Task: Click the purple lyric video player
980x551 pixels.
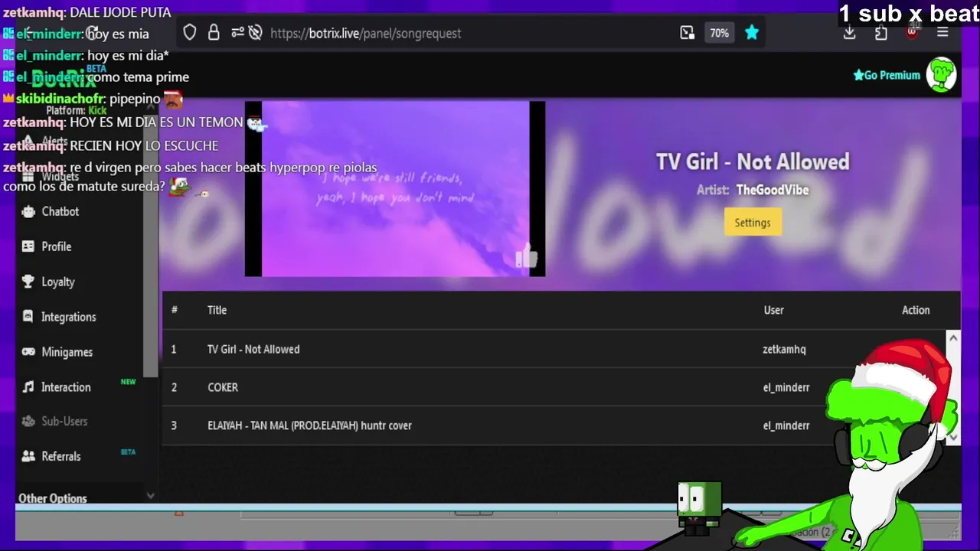Action: [395, 188]
